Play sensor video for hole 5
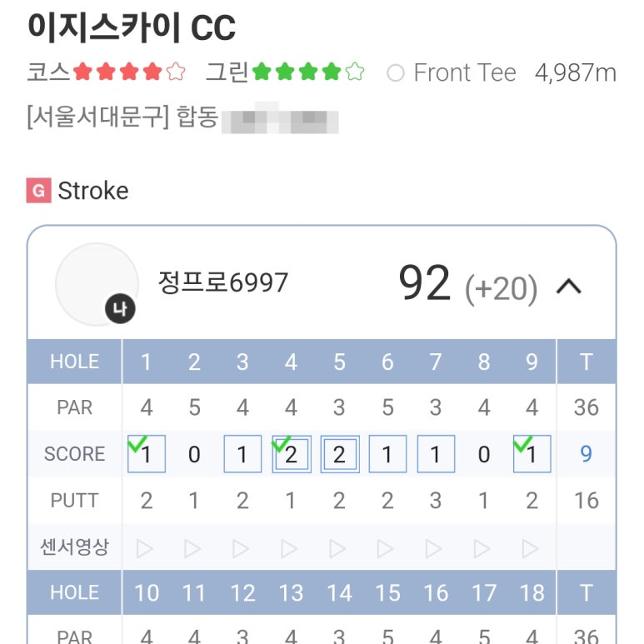 (338, 548)
